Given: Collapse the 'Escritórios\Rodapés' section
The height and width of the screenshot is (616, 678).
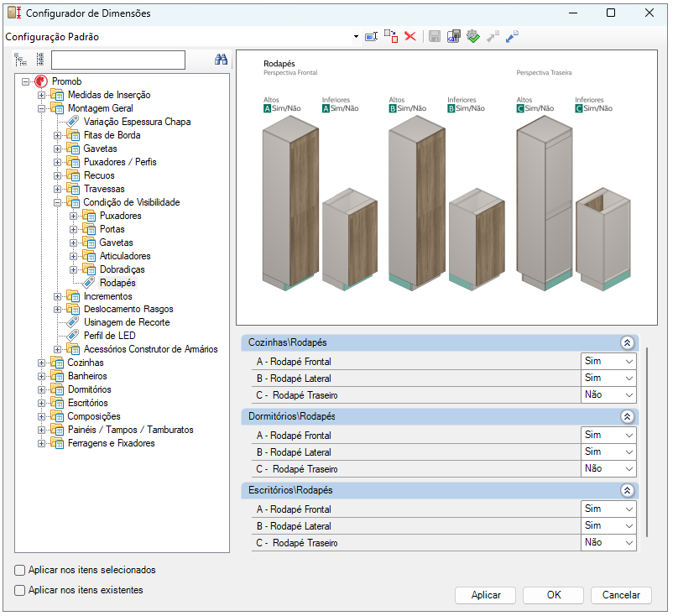Looking at the screenshot, I should point(626,490).
